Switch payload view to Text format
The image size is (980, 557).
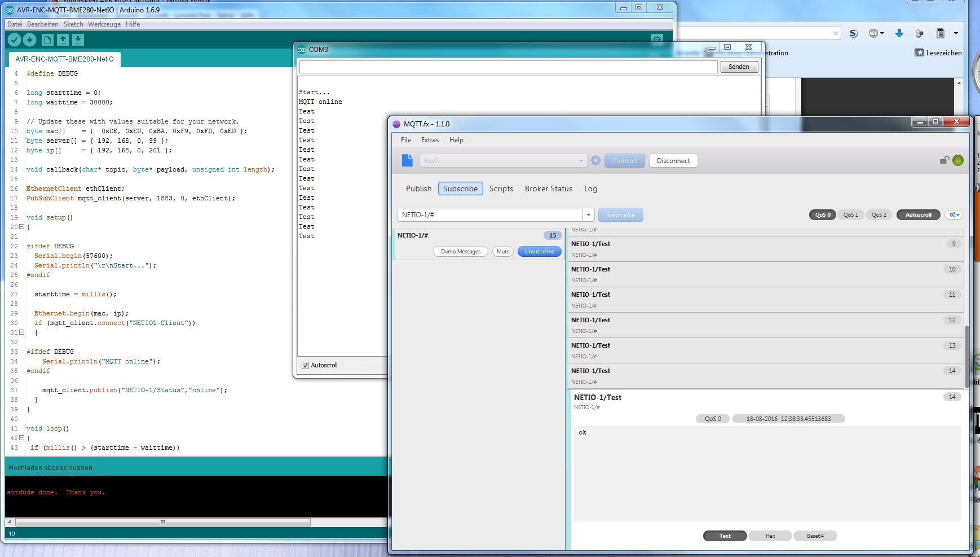725,536
